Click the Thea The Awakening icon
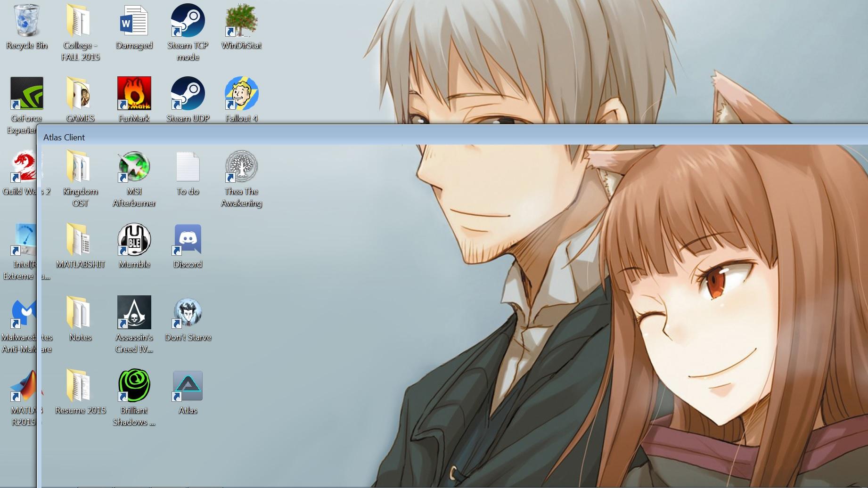The height and width of the screenshot is (488, 868). (241, 167)
